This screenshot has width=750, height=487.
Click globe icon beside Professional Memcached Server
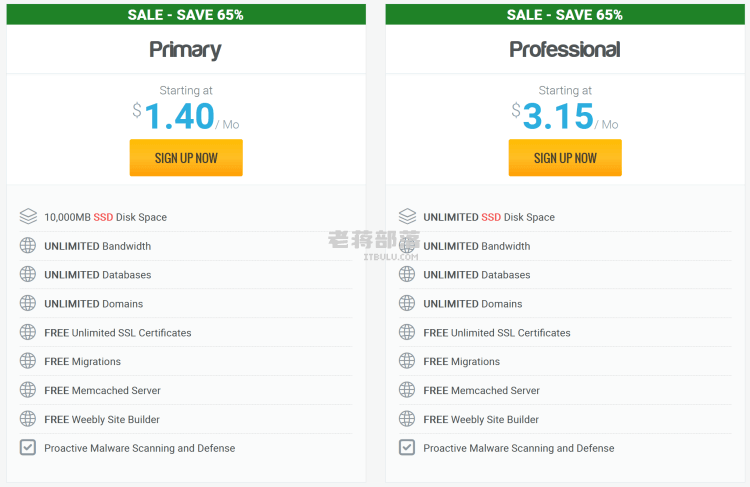coord(407,390)
